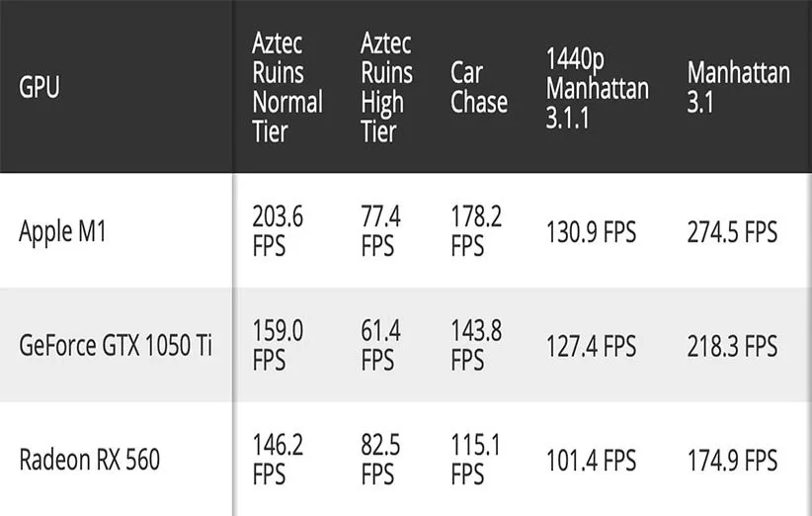Screen dimensions: 812x516
Task: Click the 82.5 FPS cell
Action: pos(380,460)
